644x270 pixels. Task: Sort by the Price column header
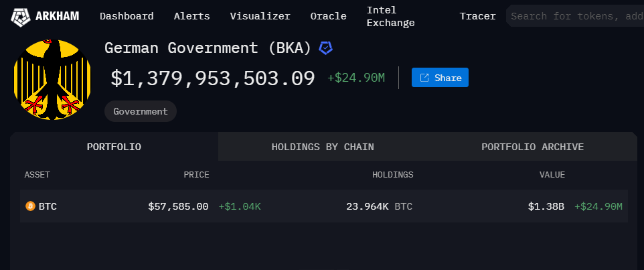click(x=196, y=175)
